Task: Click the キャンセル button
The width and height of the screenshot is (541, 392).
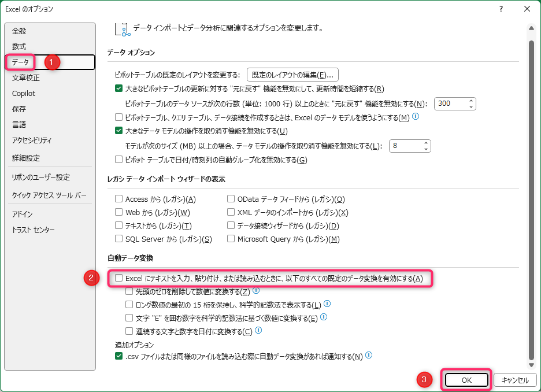Action: pos(515,380)
